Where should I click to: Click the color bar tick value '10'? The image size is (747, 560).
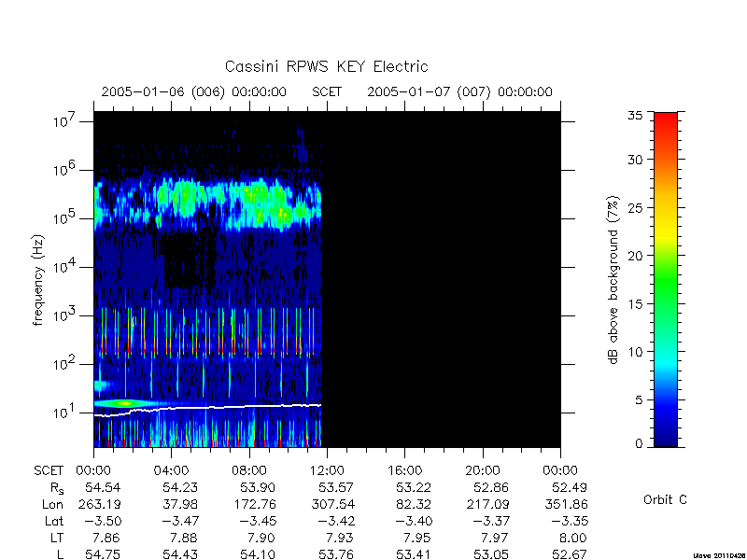(635, 352)
